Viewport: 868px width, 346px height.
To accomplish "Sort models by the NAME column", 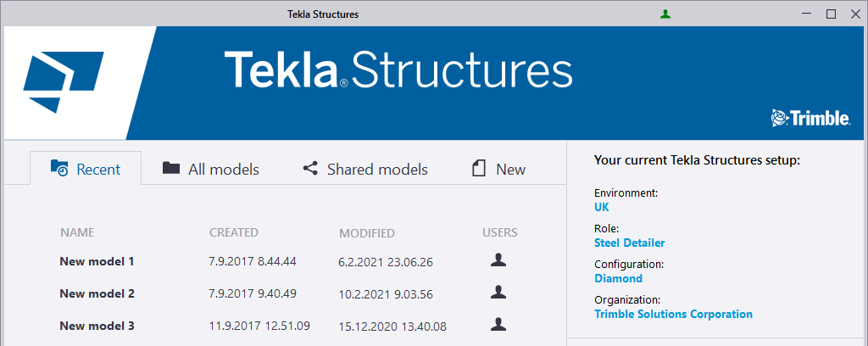I will click(x=77, y=232).
